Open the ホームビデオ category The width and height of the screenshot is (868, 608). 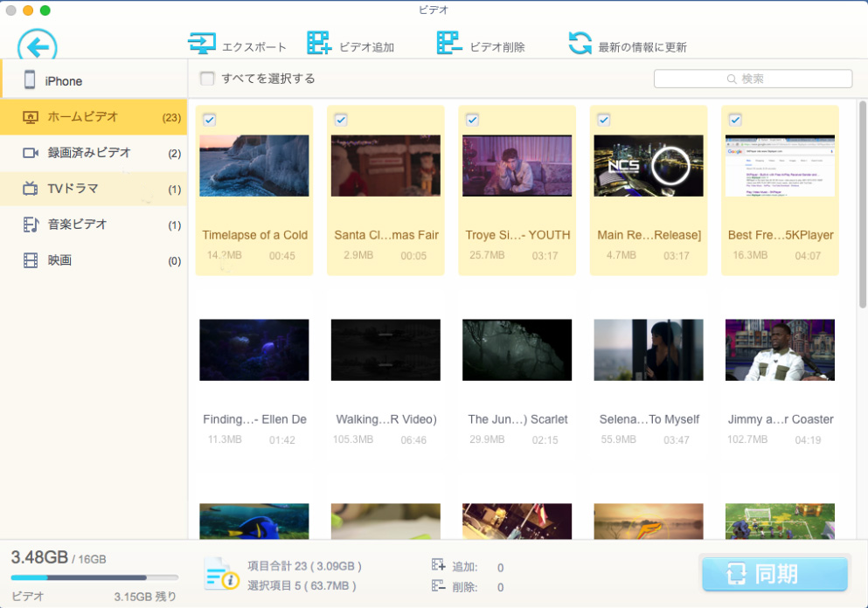94,117
